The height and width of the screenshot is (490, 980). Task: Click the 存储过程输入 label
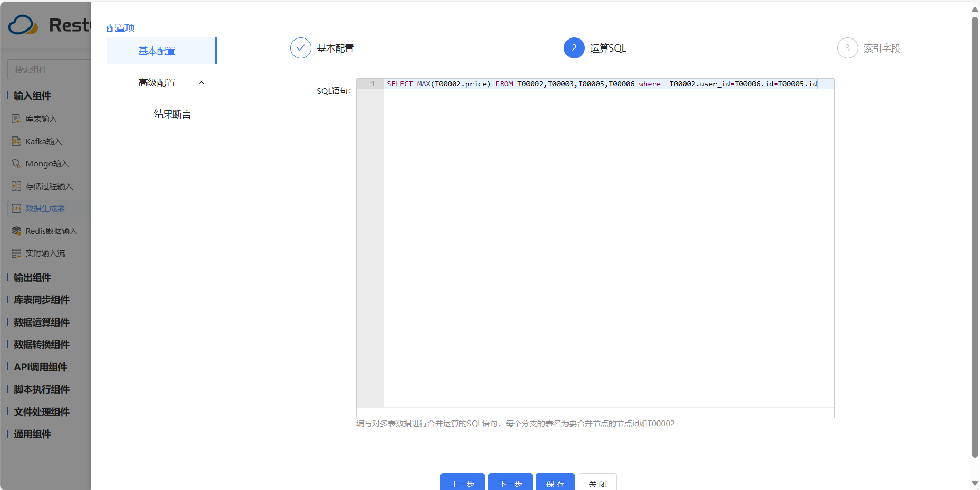click(49, 187)
